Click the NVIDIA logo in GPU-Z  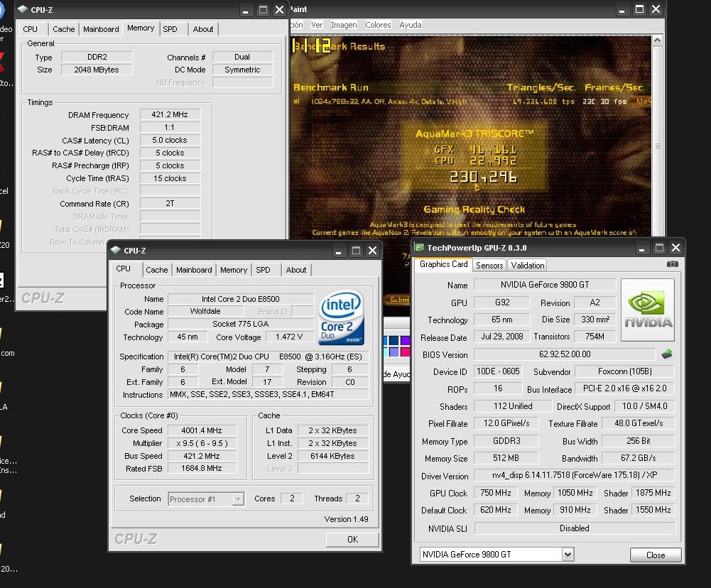[648, 310]
